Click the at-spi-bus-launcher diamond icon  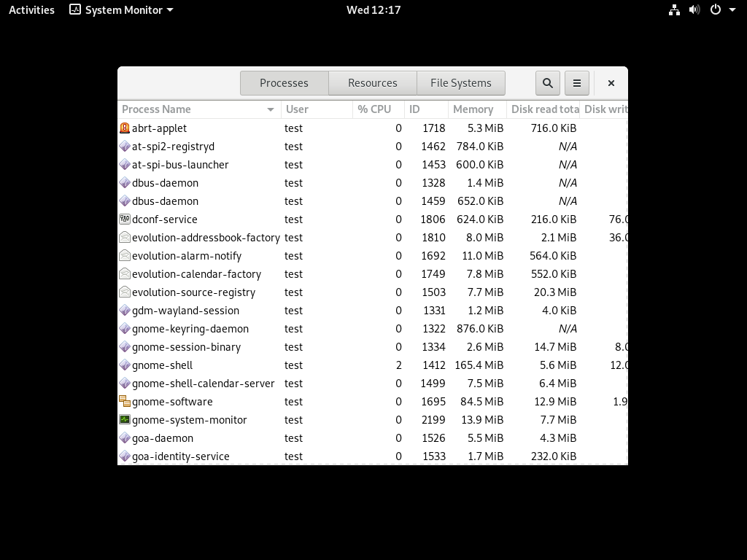(124, 164)
